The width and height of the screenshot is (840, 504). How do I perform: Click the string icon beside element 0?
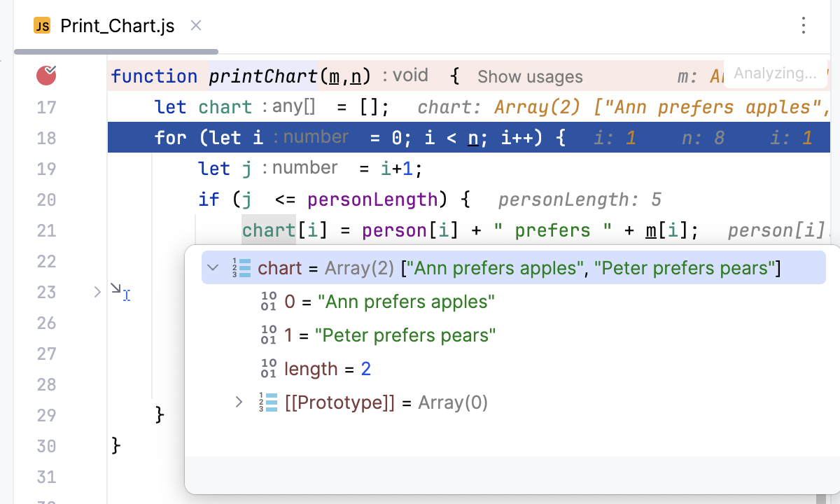268,301
